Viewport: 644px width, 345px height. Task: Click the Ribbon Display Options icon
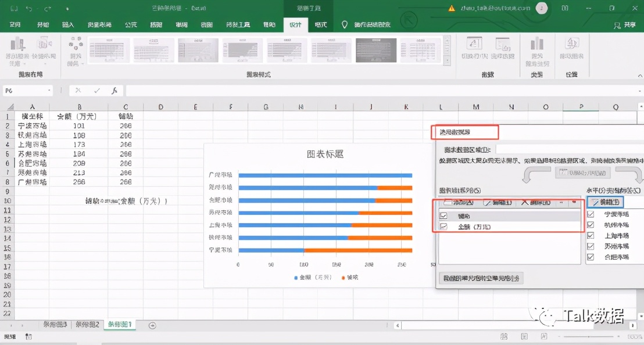pyautogui.click(x=565, y=8)
